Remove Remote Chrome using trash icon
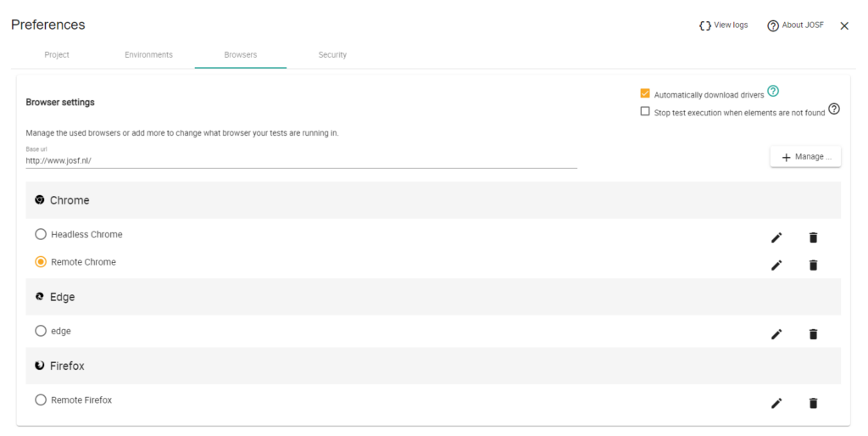This screenshot has width=868, height=436. [813, 266]
